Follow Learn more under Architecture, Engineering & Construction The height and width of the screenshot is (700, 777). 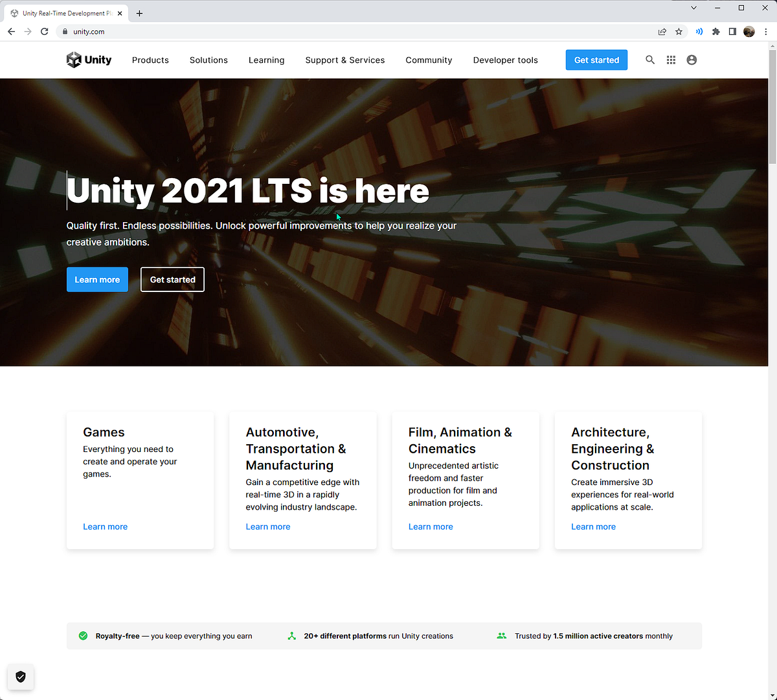593,526
